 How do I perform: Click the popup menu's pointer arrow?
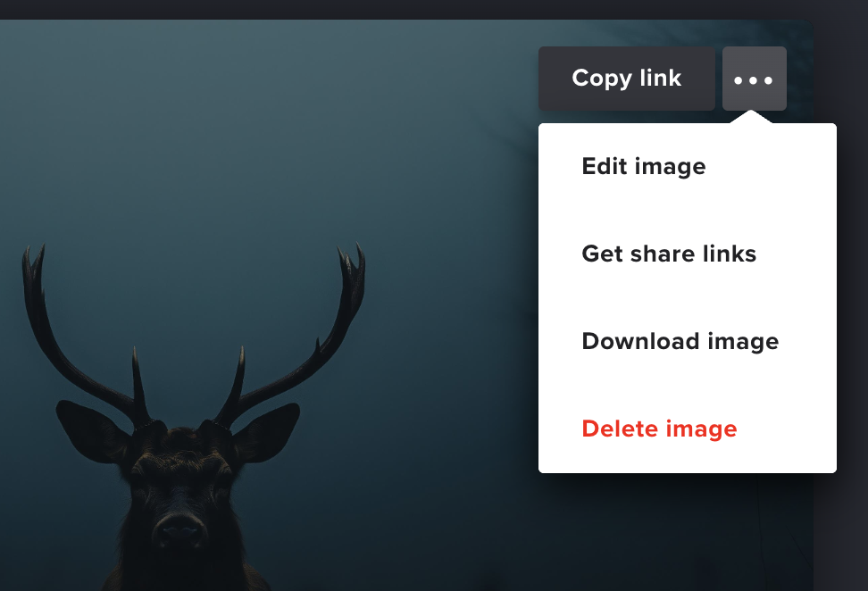753,118
